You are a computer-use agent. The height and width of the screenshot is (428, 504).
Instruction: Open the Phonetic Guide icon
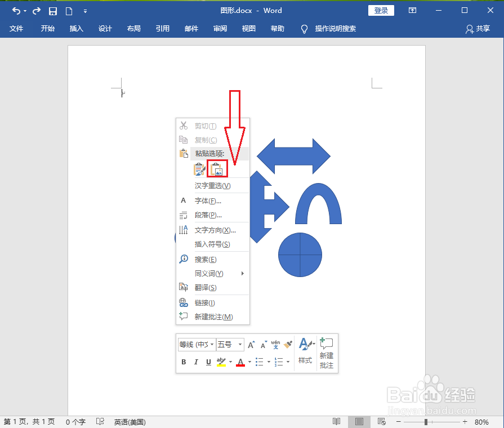pos(275,344)
